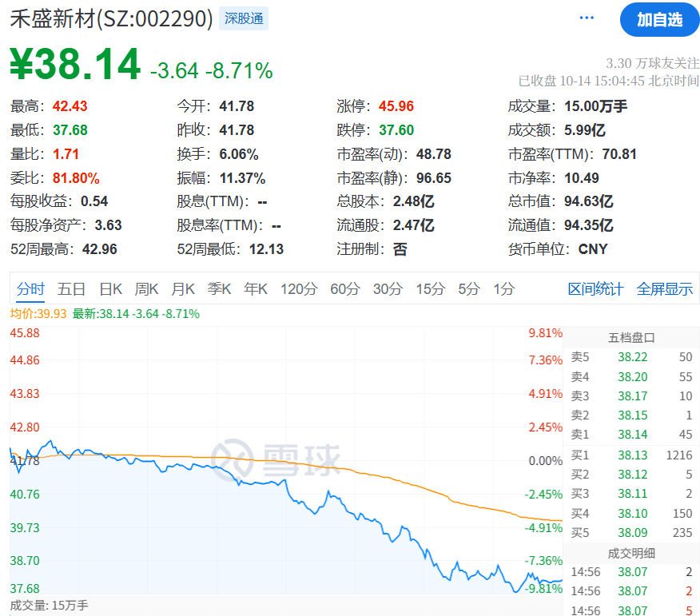Switch to the 5分 interval

coord(468,289)
